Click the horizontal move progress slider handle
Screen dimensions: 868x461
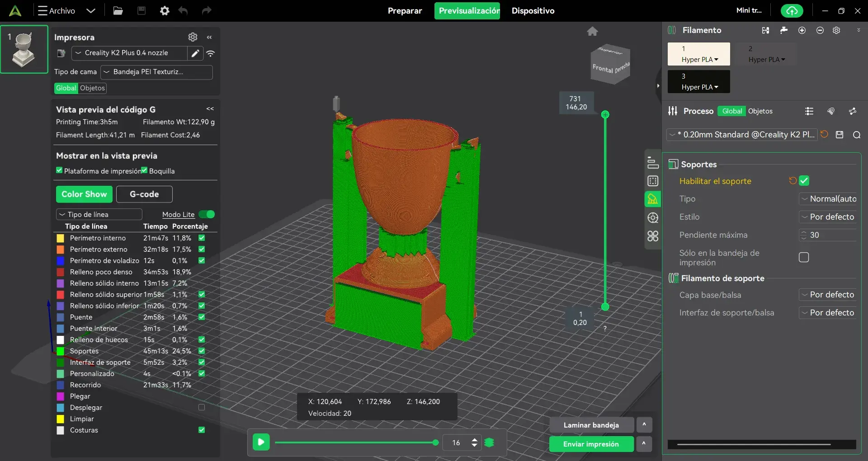click(x=435, y=442)
